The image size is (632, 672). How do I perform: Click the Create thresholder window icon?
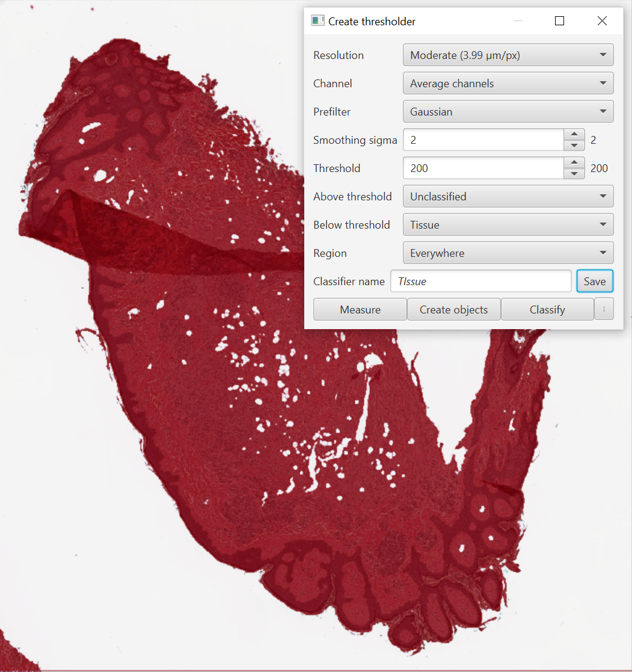point(318,21)
